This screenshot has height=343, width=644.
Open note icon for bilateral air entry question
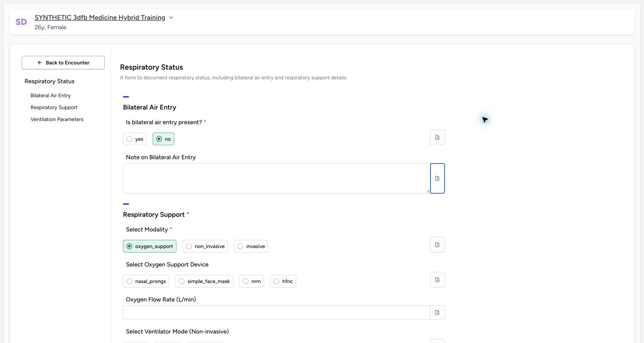coord(437,137)
